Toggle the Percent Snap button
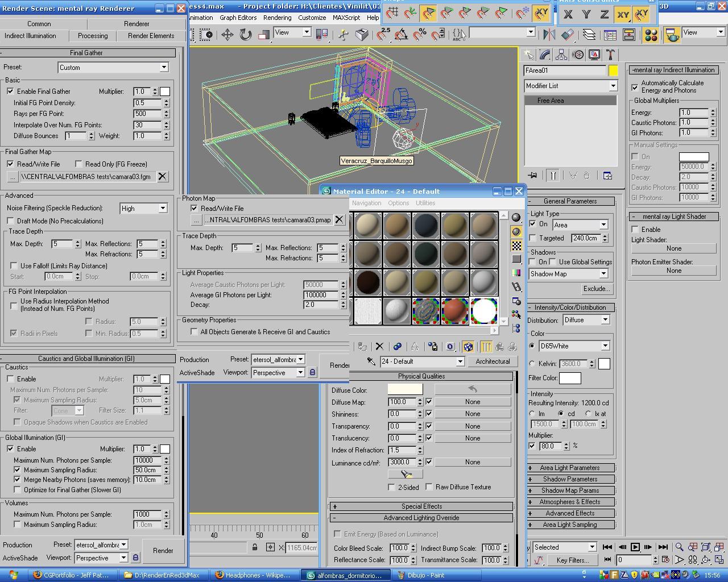Image resolution: width=728 pixels, height=582 pixels. 420,35
